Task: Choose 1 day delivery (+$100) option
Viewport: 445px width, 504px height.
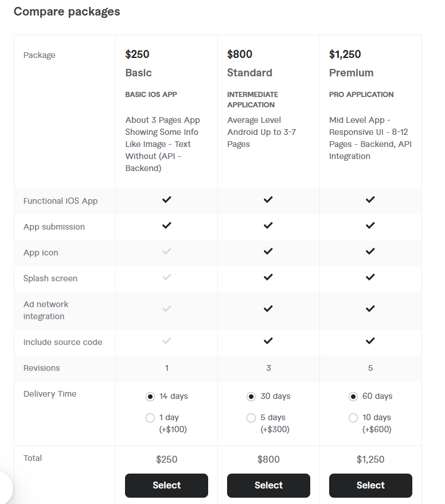Action: 150,418
